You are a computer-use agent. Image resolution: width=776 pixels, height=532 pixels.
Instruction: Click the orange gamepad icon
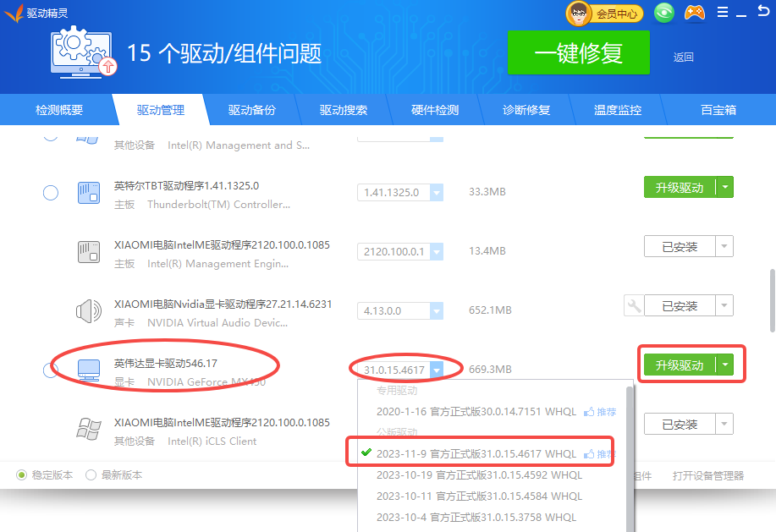pyautogui.click(x=695, y=13)
